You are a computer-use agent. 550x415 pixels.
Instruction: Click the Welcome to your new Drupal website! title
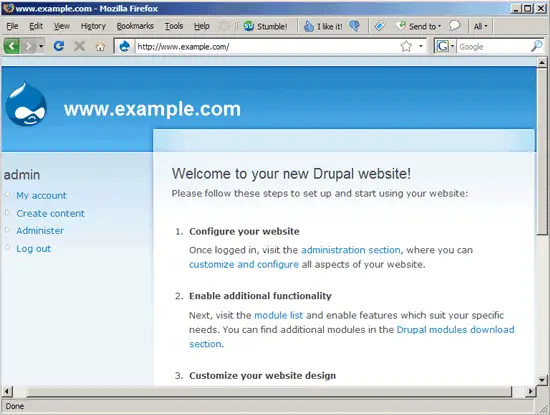point(291,174)
